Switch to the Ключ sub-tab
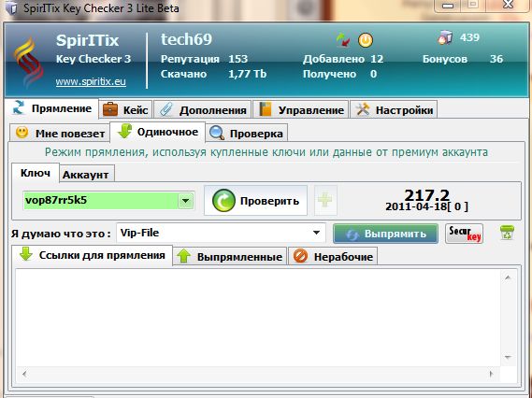 [x=36, y=173]
